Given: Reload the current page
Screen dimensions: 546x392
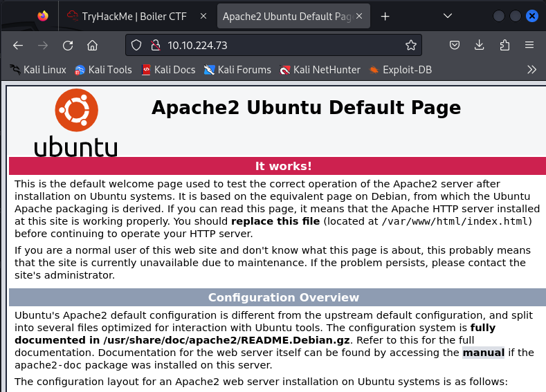Looking at the screenshot, I should (68, 45).
